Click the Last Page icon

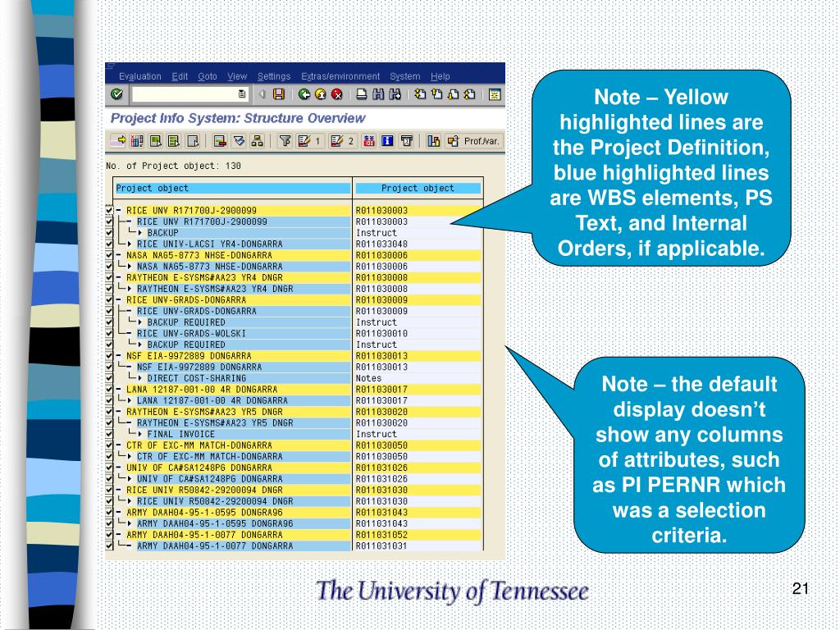tap(469, 94)
